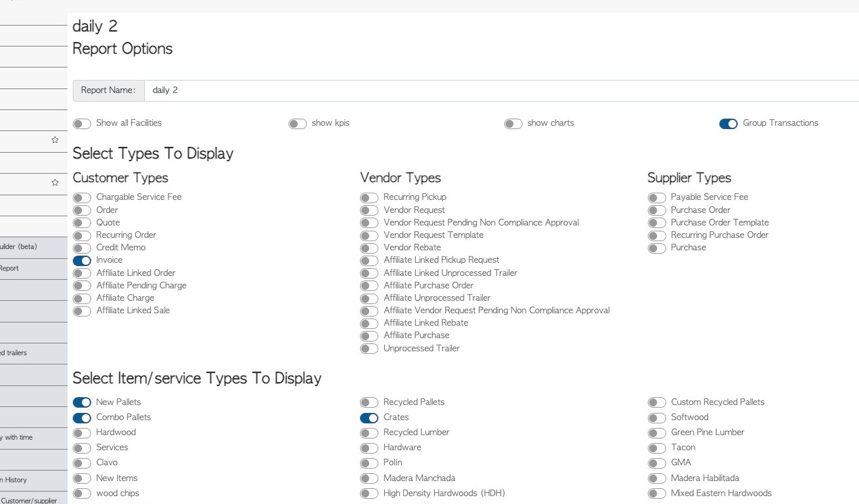Open the builder (beta) sidebar item

[20, 247]
